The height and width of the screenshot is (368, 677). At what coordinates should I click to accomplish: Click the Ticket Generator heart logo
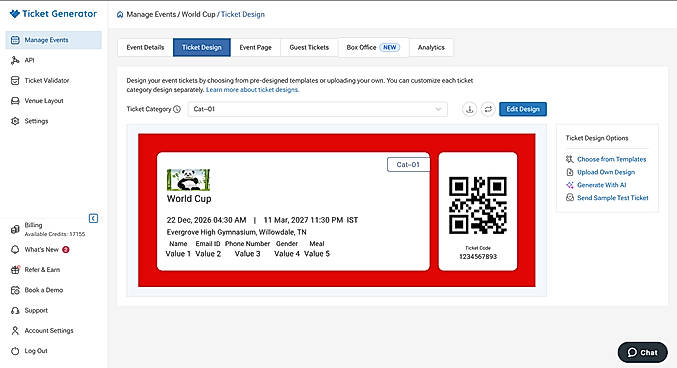coord(15,14)
